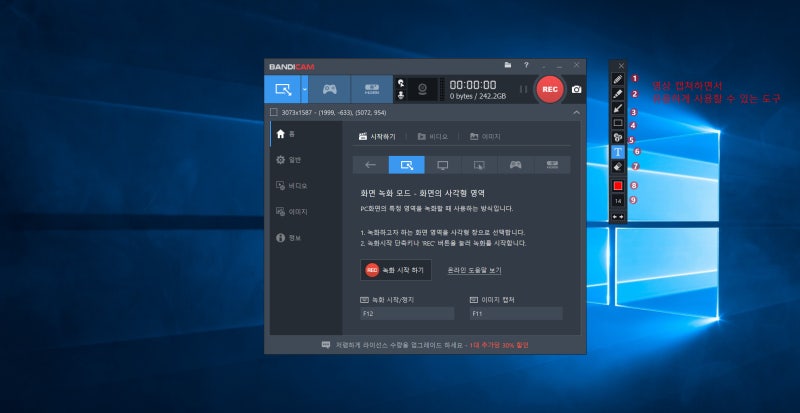Click the license upgrade discount banner text
Viewport: 800px width, 413px height.
tap(432, 345)
